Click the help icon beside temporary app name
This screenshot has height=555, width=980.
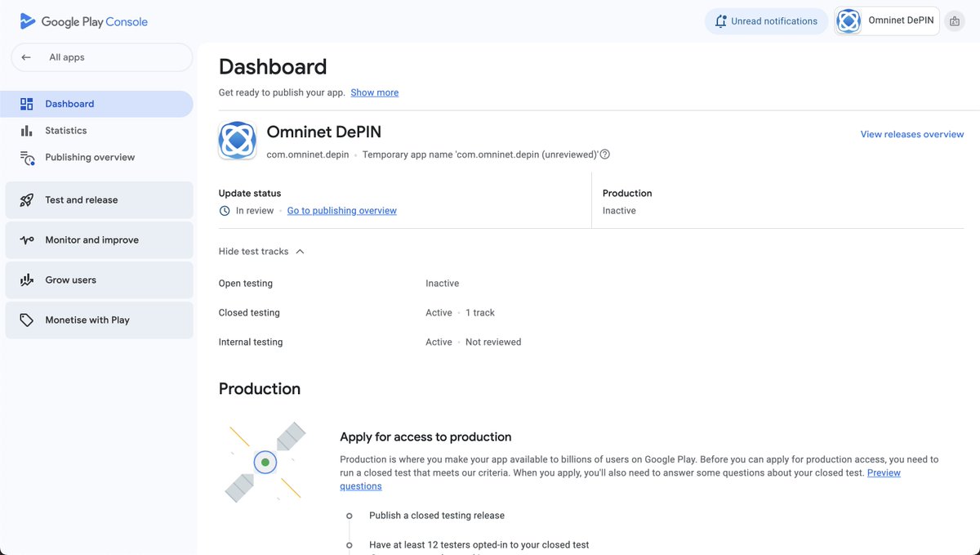click(x=605, y=154)
